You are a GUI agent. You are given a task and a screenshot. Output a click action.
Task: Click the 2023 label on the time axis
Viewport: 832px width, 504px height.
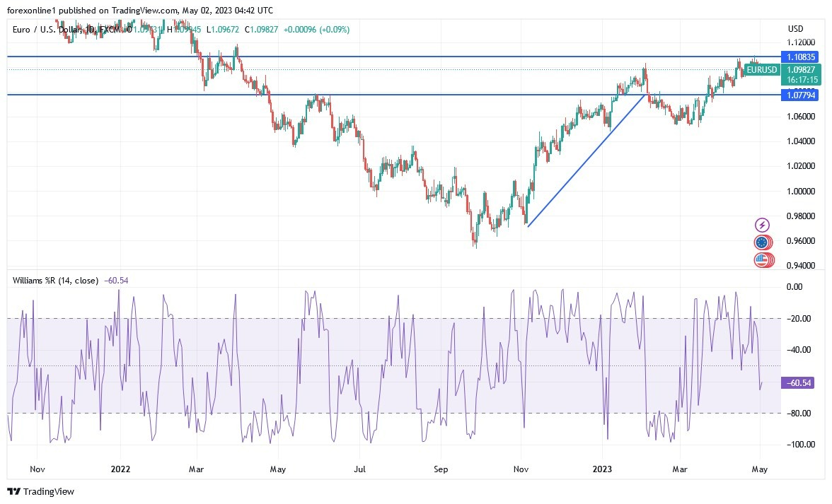[602, 469]
